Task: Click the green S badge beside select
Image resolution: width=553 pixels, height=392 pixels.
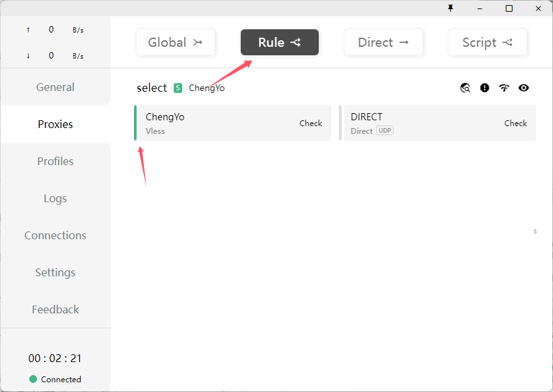Action: click(178, 88)
